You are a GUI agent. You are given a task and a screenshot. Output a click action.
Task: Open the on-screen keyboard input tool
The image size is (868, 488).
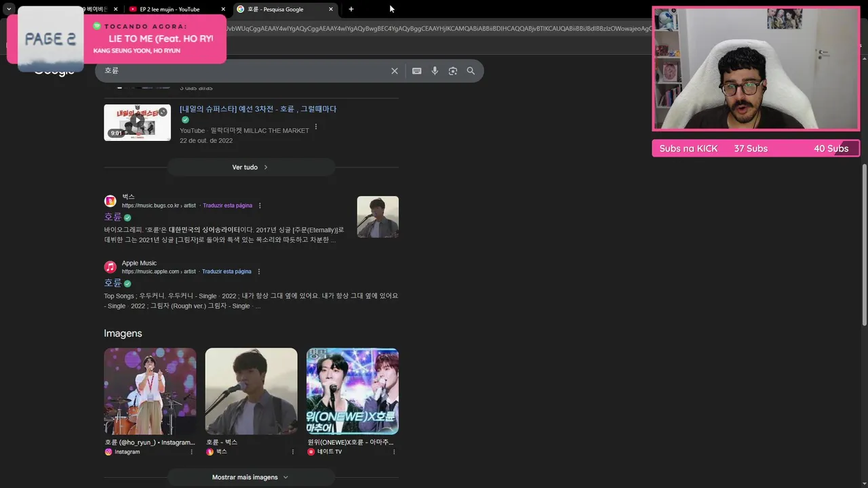[x=416, y=70]
